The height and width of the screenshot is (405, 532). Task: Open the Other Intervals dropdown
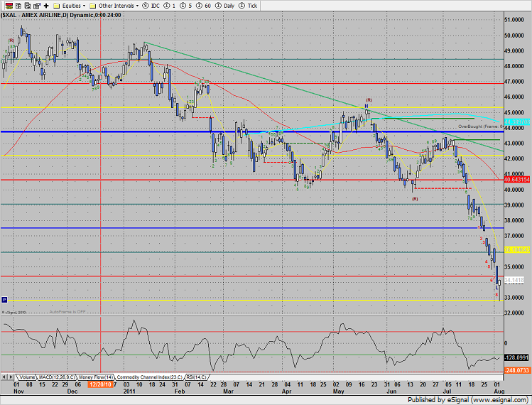pyautogui.click(x=114, y=6)
